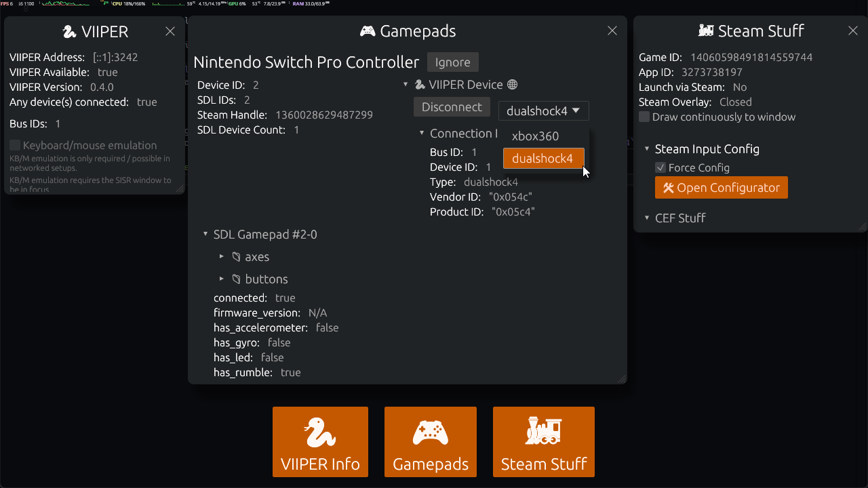This screenshot has height=488, width=868.
Task: Click the globe icon next to VIIPER Device
Action: 513,84
